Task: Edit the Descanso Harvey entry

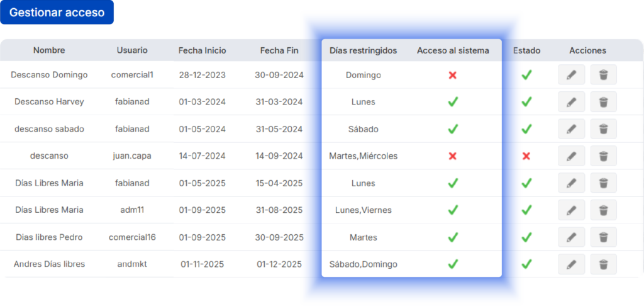Action: tap(571, 102)
